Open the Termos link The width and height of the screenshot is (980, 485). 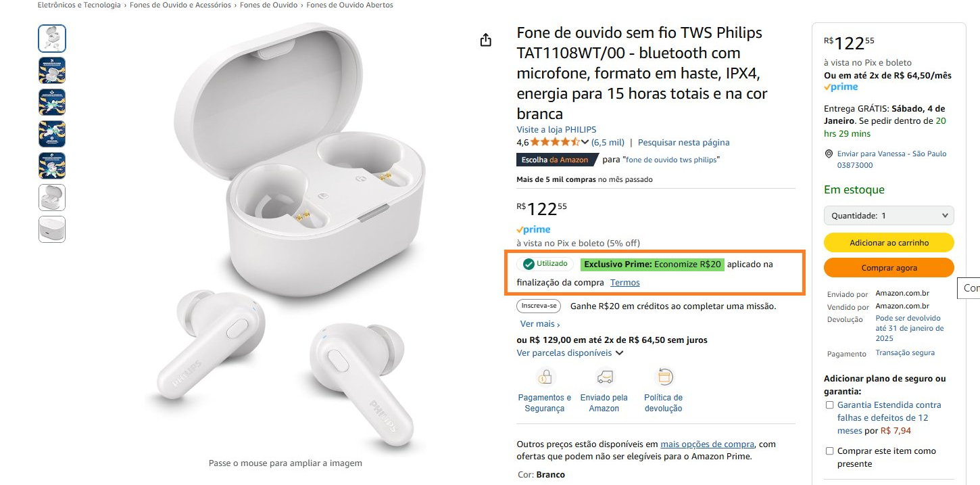[x=624, y=283]
